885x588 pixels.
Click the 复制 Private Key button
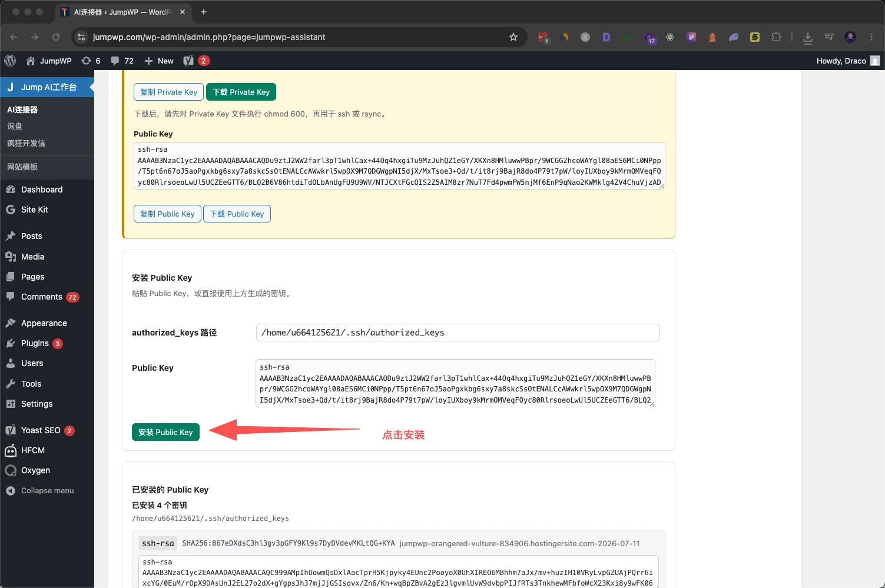point(169,92)
